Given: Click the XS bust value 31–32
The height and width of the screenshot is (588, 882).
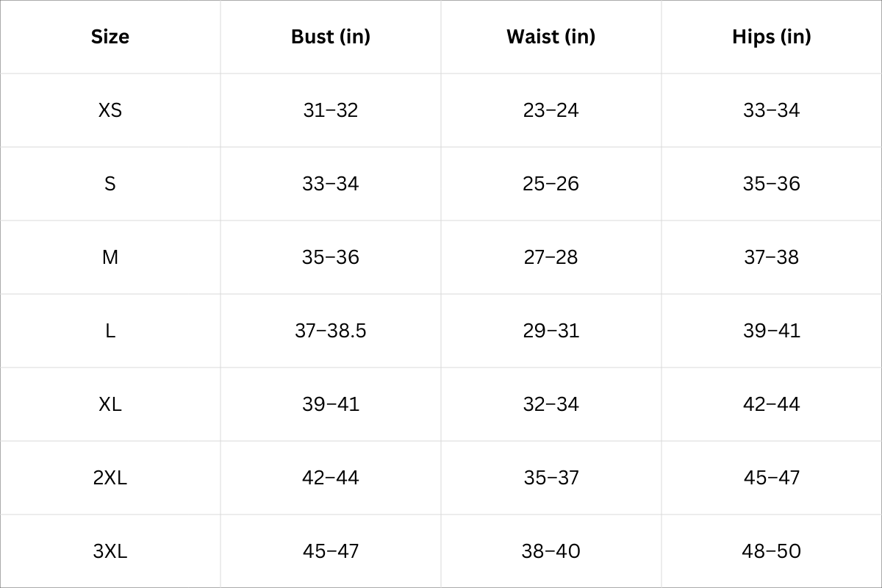Looking at the screenshot, I should pyautogui.click(x=331, y=110).
